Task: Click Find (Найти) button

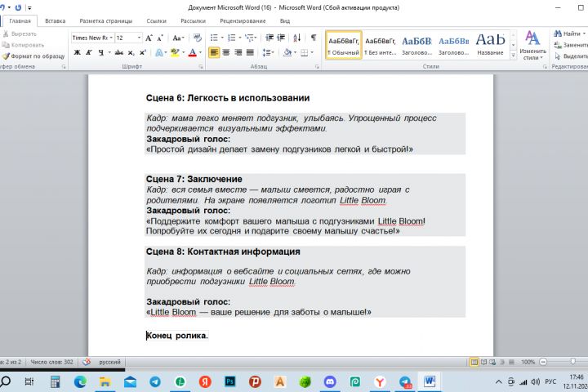Action: [x=569, y=33]
